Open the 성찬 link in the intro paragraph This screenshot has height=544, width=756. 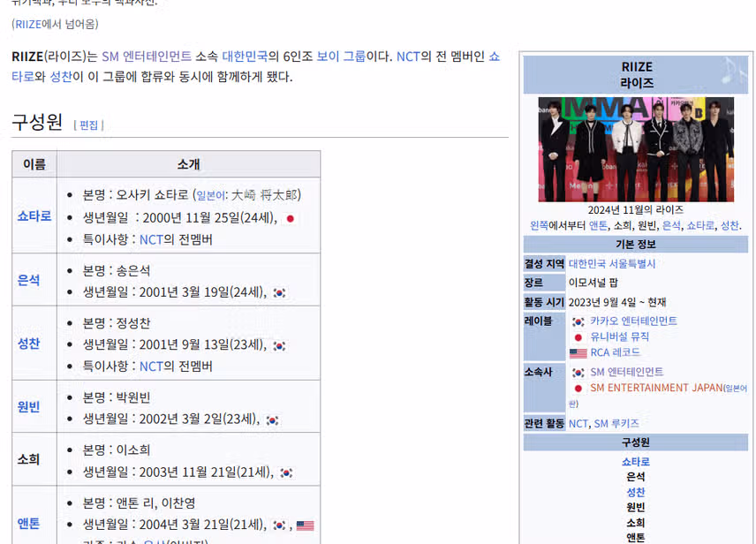pos(61,77)
